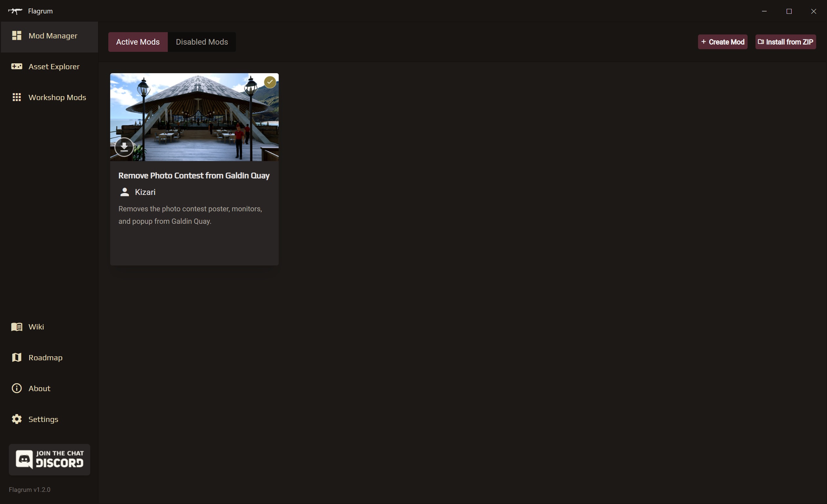Click the About info circle icon

[16, 388]
